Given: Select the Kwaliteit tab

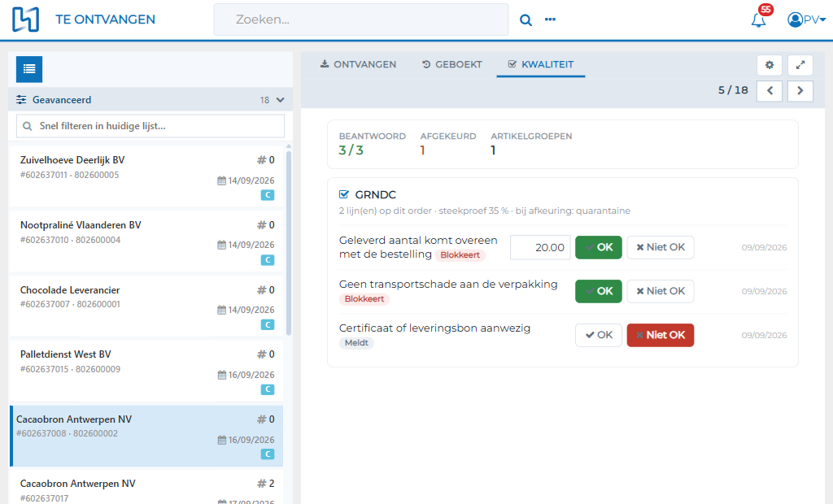Looking at the screenshot, I should click(x=541, y=64).
